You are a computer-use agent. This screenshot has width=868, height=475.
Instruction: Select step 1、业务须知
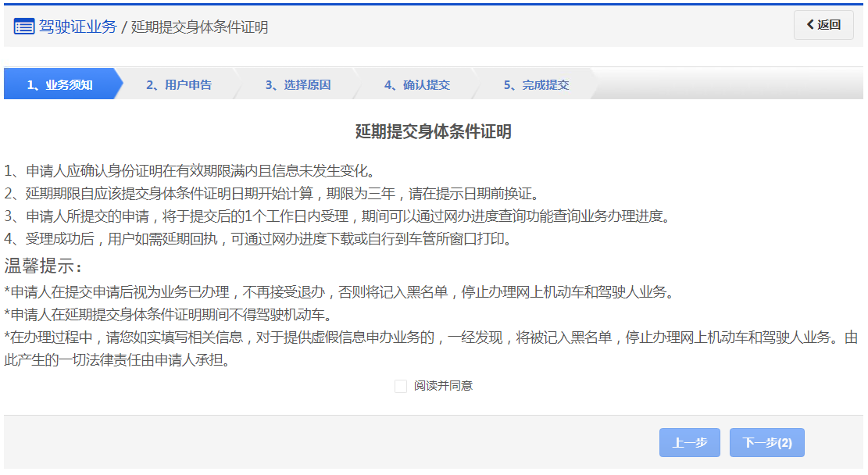coord(60,85)
